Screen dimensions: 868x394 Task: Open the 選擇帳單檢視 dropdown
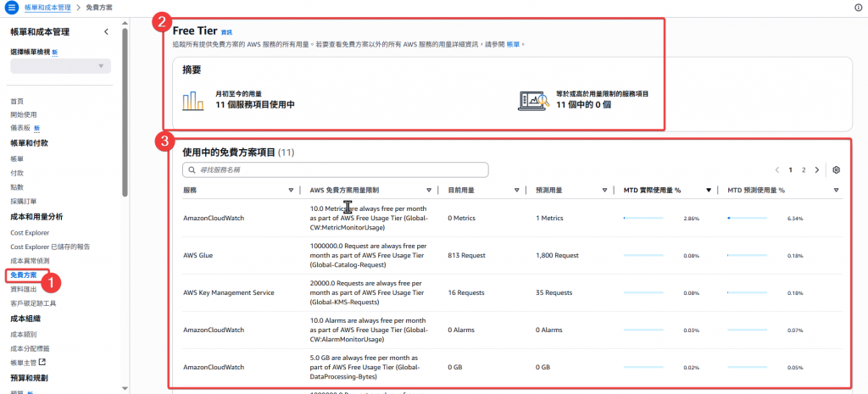tap(60, 66)
